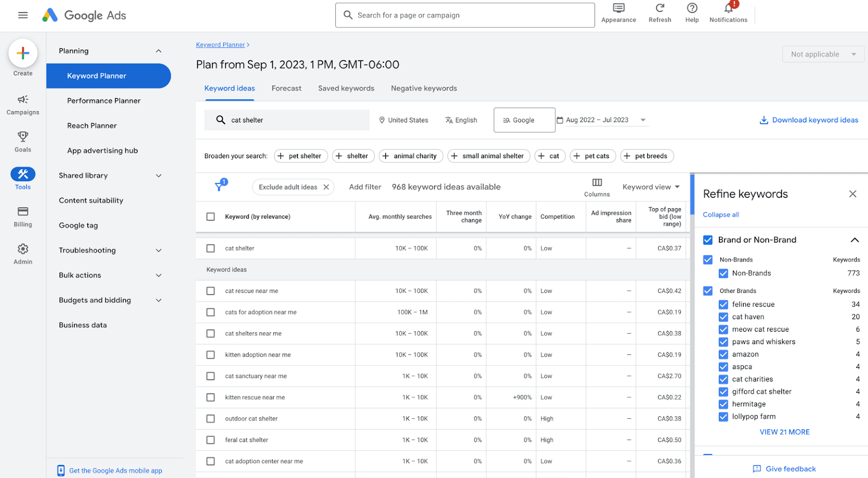Image resolution: width=868 pixels, height=478 pixels.
Task: Add 'pet shelter' to broaden search
Action: (x=301, y=156)
